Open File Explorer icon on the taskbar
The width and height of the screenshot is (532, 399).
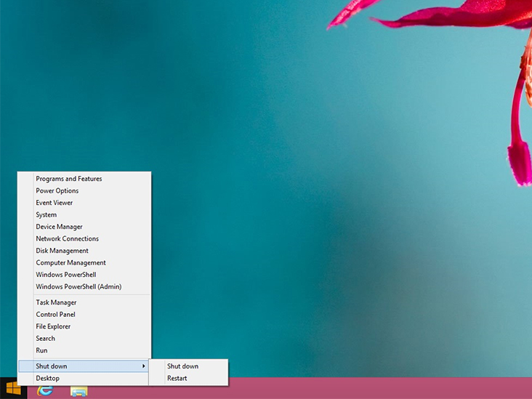tap(79, 391)
